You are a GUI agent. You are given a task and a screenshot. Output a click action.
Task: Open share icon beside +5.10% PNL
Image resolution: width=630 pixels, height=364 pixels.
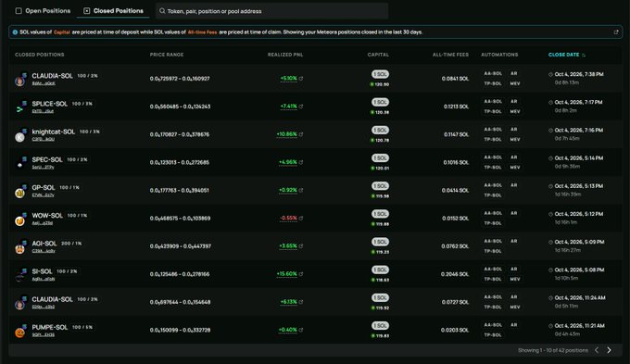pyautogui.click(x=301, y=79)
